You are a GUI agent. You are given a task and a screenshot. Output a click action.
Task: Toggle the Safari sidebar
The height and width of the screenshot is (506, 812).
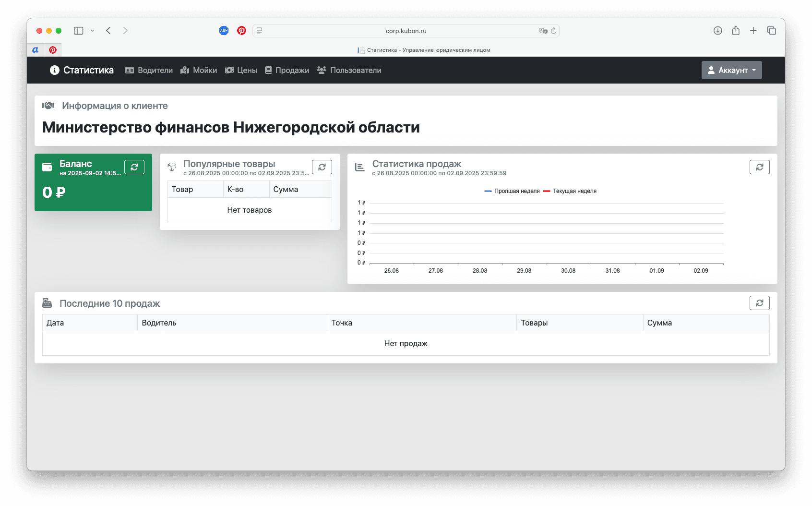click(x=79, y=31)
